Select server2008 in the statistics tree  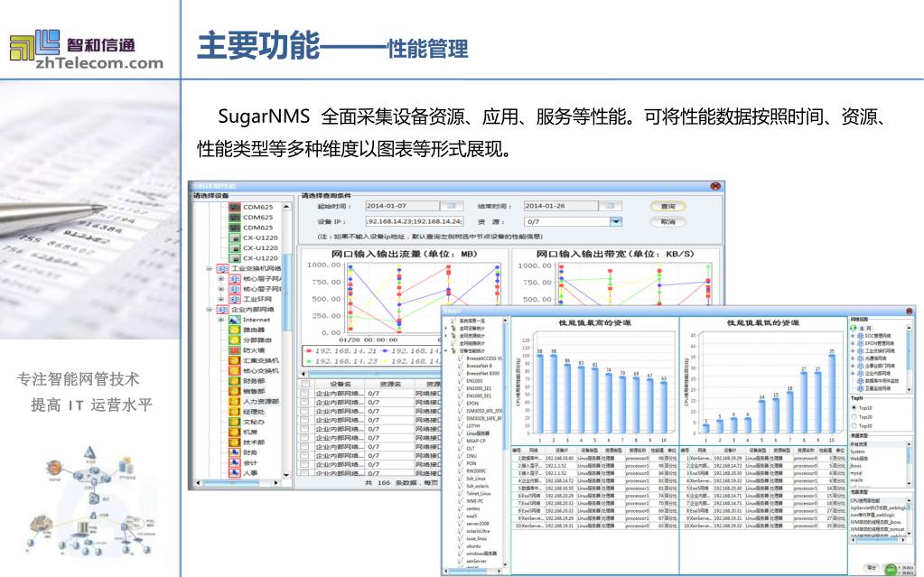pos(477,524)
